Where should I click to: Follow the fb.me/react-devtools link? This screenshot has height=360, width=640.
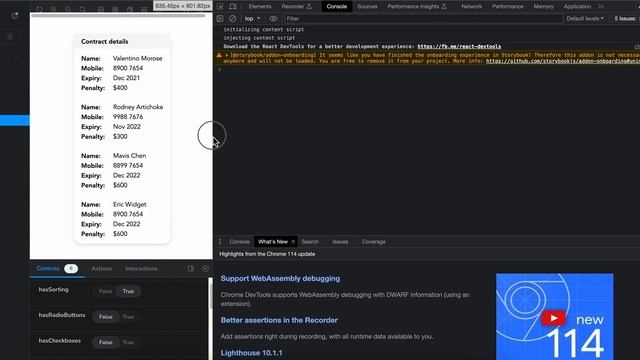pos(459,47)
